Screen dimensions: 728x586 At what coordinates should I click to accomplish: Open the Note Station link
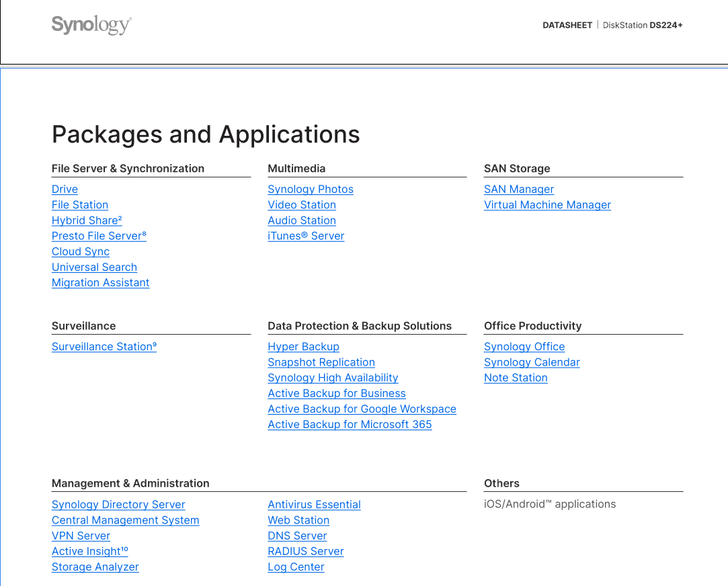[516, 378]
